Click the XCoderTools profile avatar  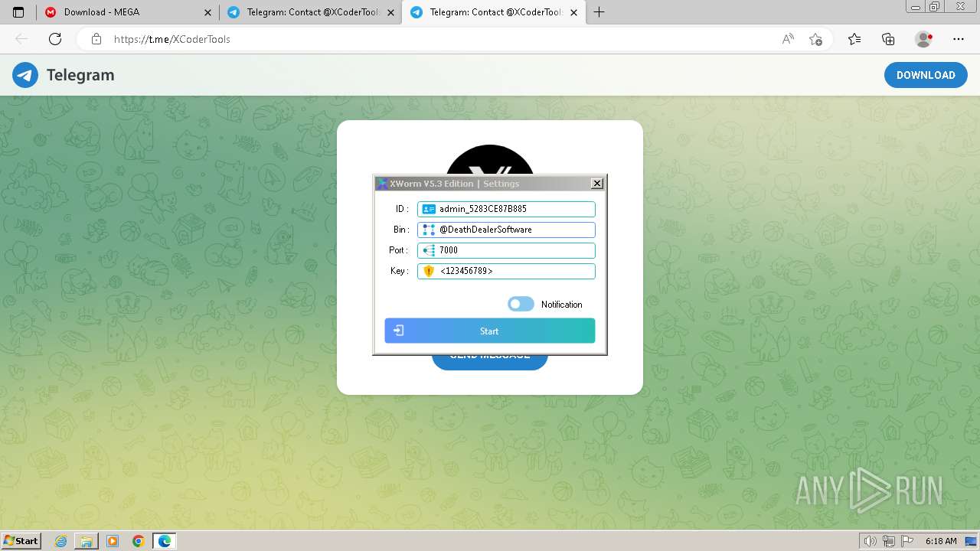click(x=490, y=161)
